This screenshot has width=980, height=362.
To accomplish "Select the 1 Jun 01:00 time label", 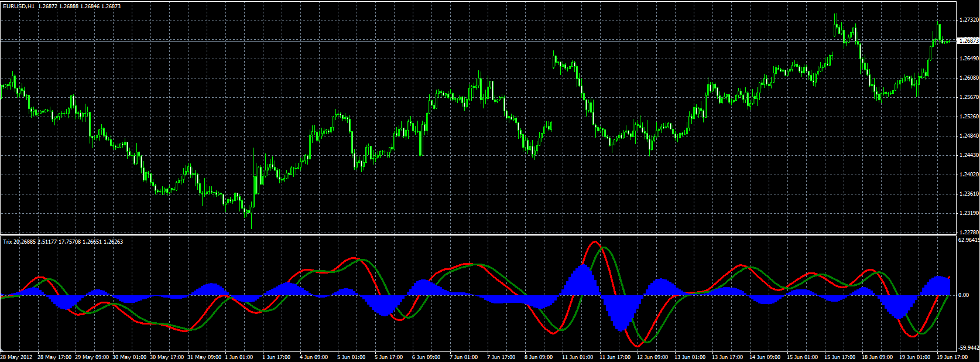I will 239,357.
